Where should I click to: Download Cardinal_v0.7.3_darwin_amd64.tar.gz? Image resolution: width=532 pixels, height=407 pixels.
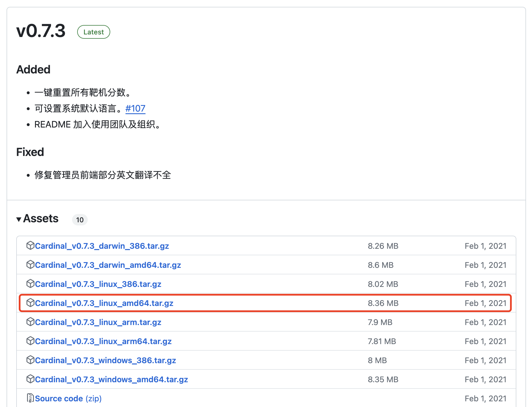click(x=108, y=265)
